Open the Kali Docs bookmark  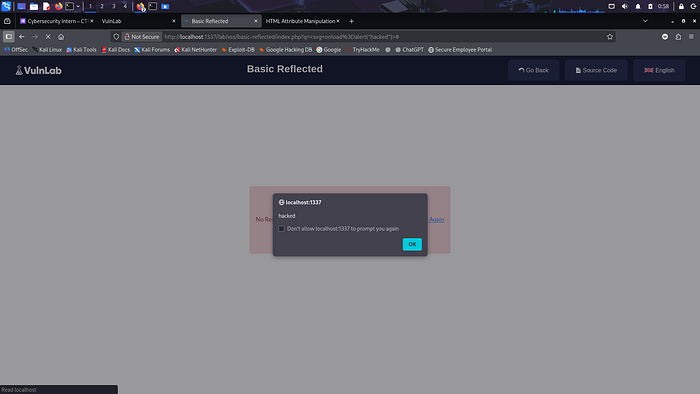(x=116, y=50)
